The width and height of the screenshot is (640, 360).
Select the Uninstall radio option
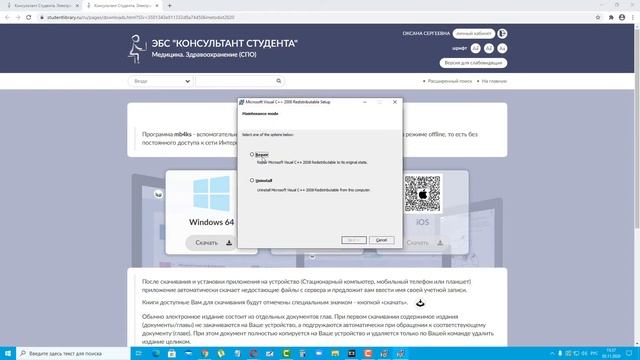(252, 180)
